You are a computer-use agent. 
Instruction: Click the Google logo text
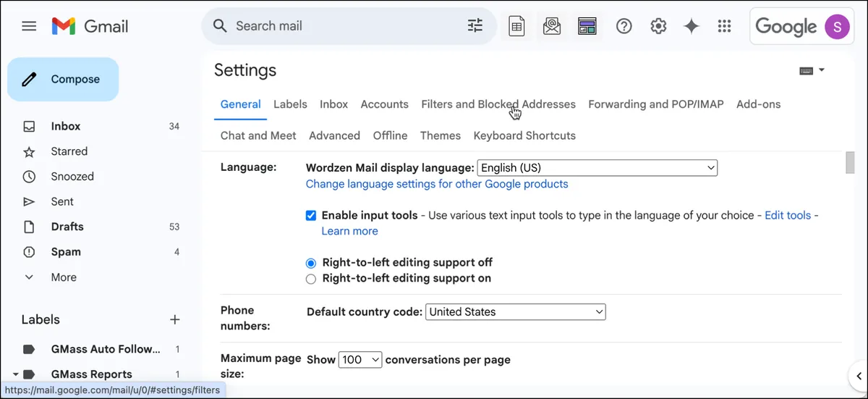click(x=786, y=26)
